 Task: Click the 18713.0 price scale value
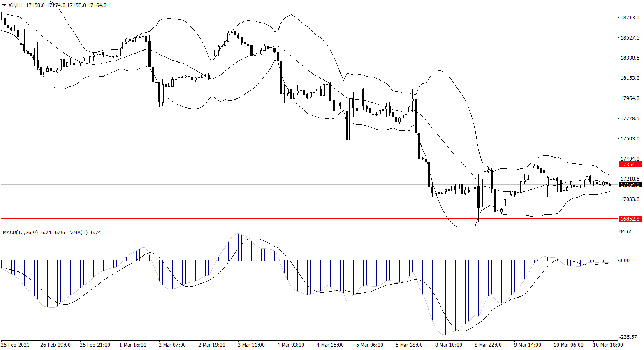coord(630,18)
